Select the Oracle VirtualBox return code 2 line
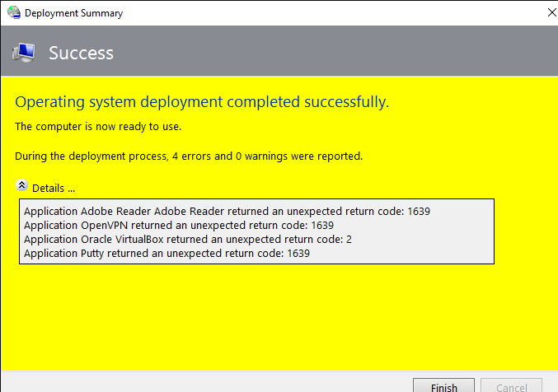Image resolution: width=558 pixels, height=392 pixels. coord(188,240)
